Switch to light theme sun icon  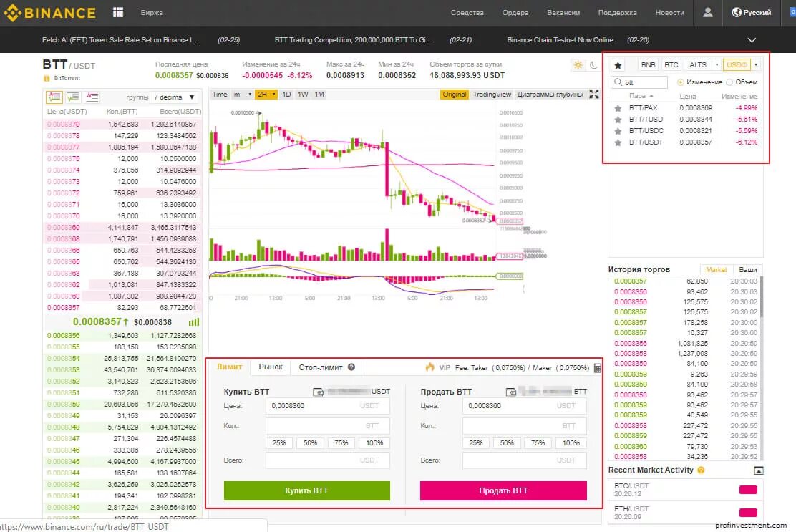578,65
